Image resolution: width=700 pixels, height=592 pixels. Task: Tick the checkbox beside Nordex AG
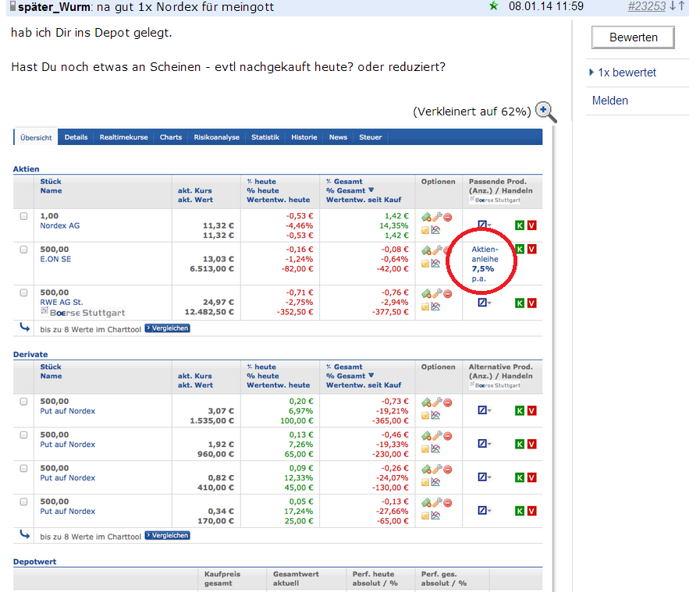point(23,216)
